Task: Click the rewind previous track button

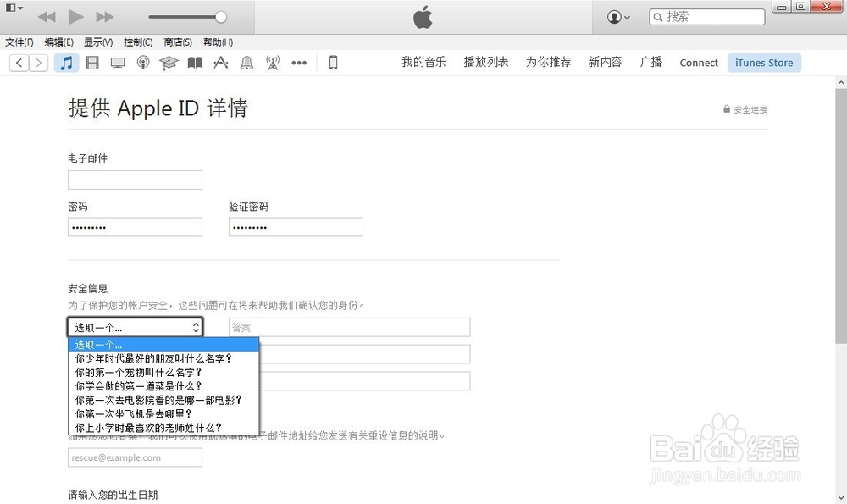Action: click(47, 17)
